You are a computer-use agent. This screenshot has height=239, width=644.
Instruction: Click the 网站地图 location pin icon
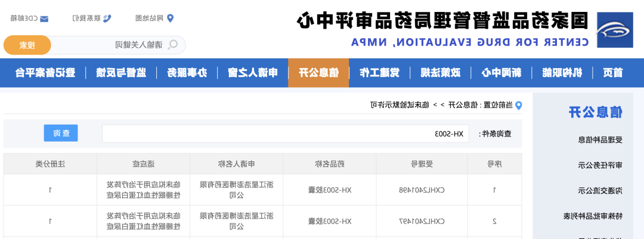(x=170, y=18)
